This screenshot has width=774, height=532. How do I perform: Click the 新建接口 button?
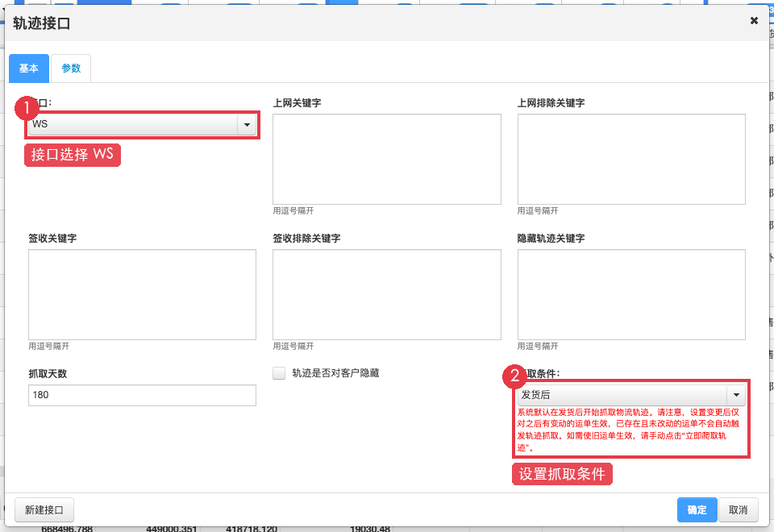[44, 509]
